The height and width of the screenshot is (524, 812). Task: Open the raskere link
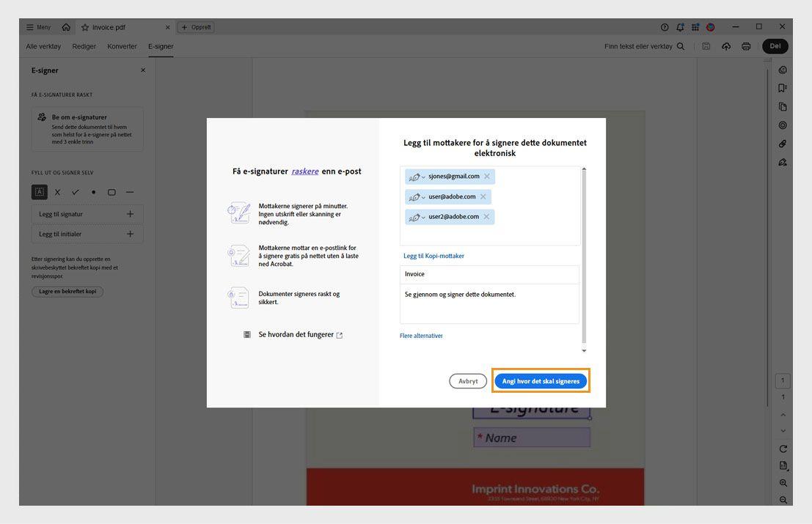(305, 171)
